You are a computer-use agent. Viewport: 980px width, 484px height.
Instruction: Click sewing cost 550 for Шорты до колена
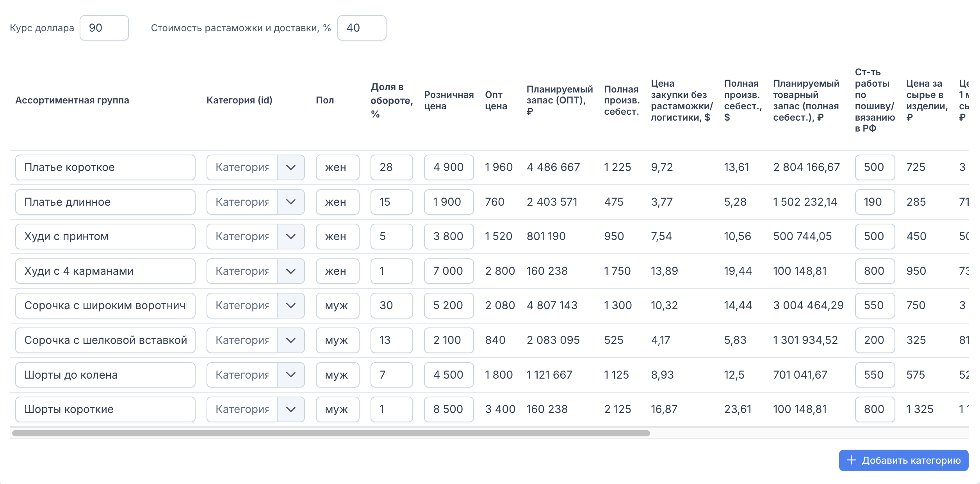tap(875, 375)
